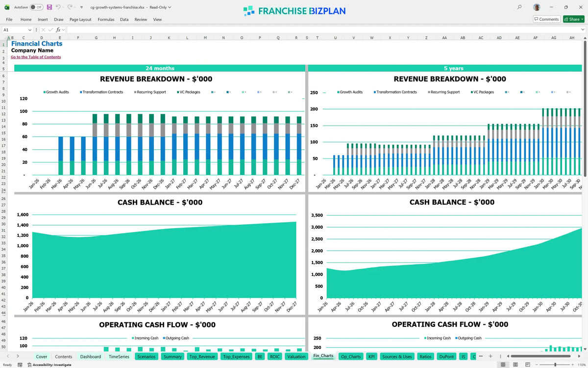Open the Page Layout ribbon tab

click(x=80, y=20)
